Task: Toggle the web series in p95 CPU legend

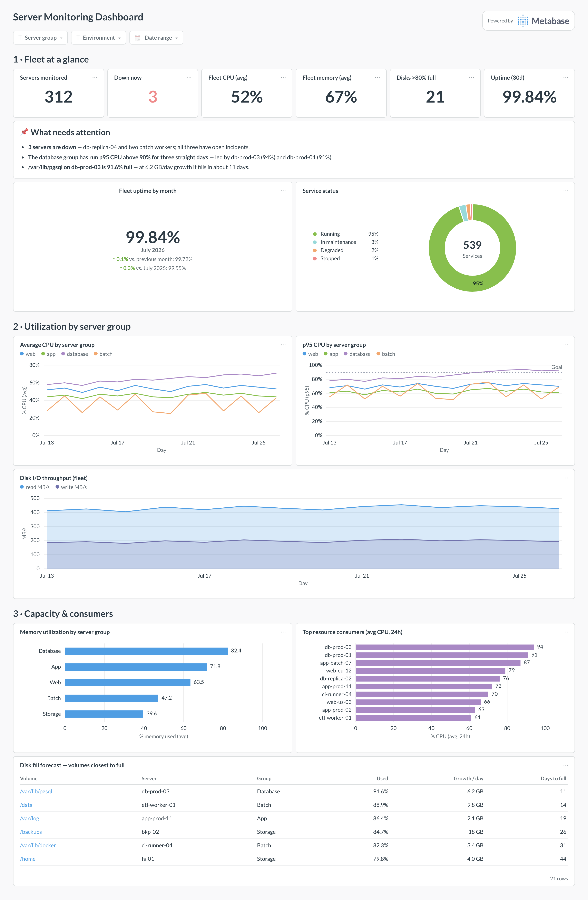Action: point(310,354)
